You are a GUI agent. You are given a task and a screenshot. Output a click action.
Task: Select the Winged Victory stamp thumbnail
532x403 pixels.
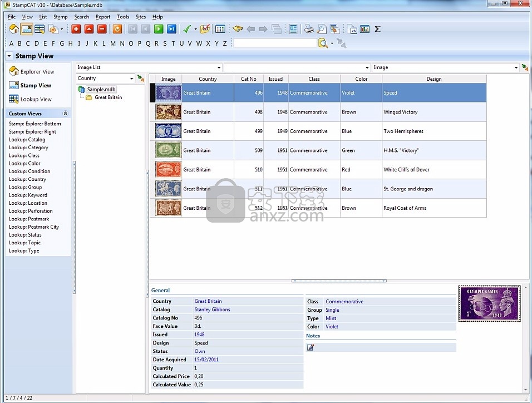pyautogui.click(x=168, y=112)
